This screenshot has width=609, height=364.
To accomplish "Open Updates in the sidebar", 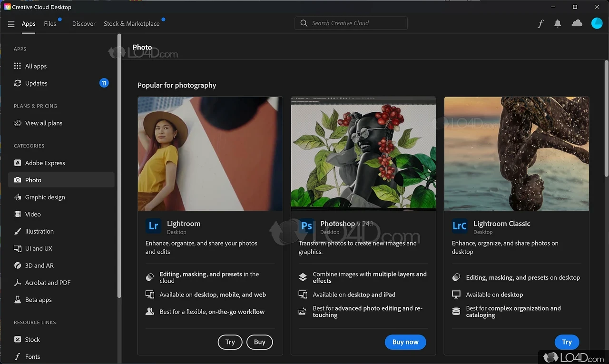I will point(61,83).
